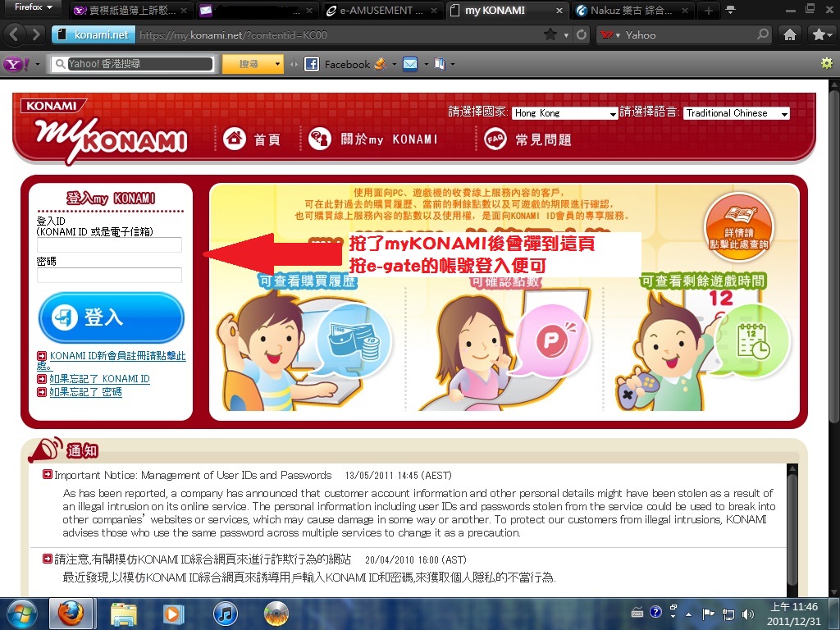Viewport: 840px width, 630px height.
Task: Click the 登入ID input field
Action: click(x=109, y=244)
